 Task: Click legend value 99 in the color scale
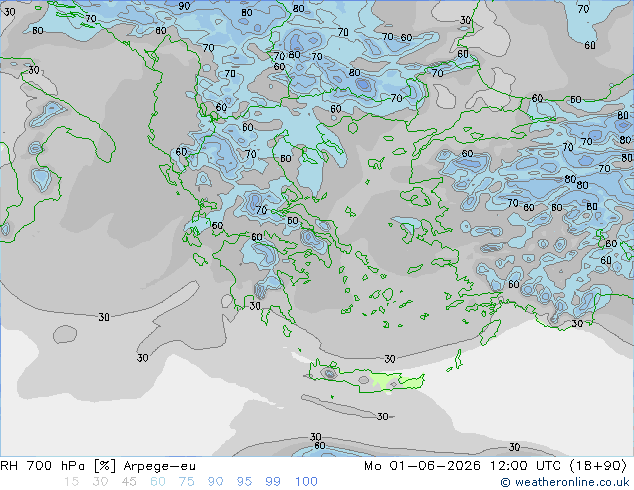point(273,482)
